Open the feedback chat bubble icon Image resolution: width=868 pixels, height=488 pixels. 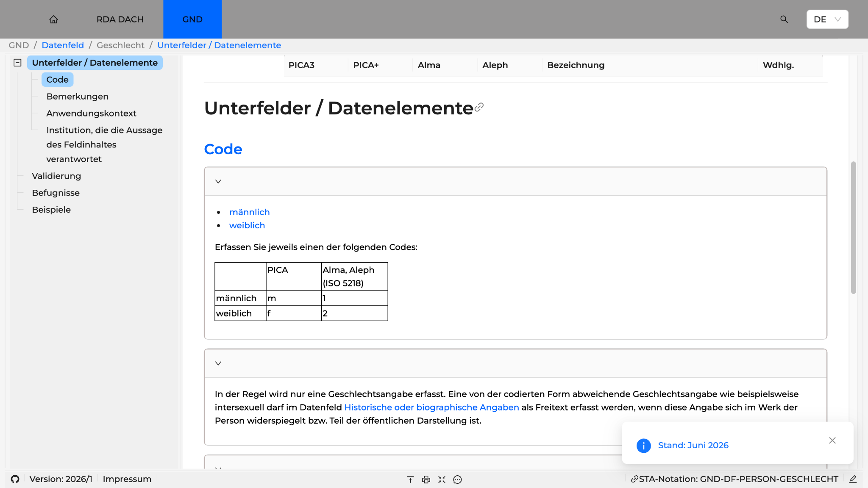point(457,480)
